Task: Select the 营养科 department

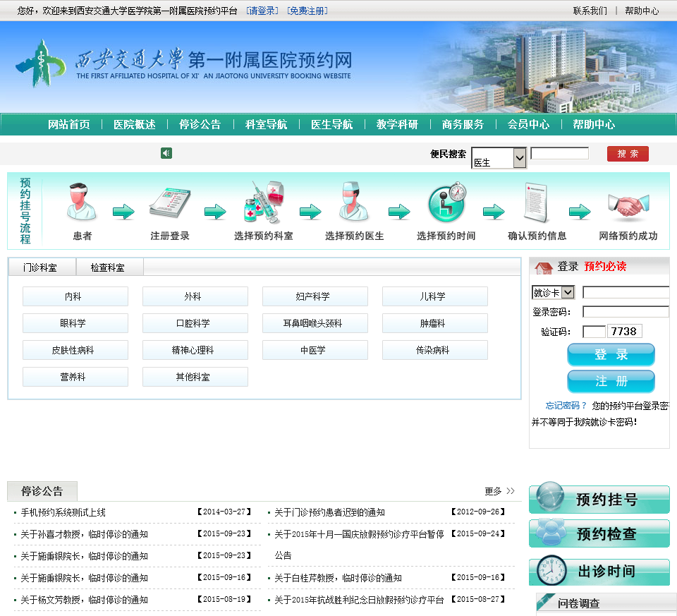Action: coord(75,377)
